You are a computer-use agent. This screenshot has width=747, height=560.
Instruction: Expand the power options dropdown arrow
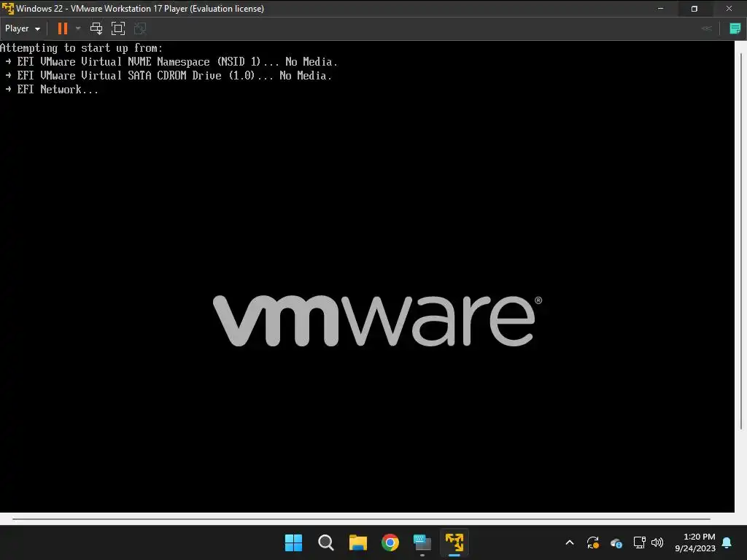click(x=78, y=28)
